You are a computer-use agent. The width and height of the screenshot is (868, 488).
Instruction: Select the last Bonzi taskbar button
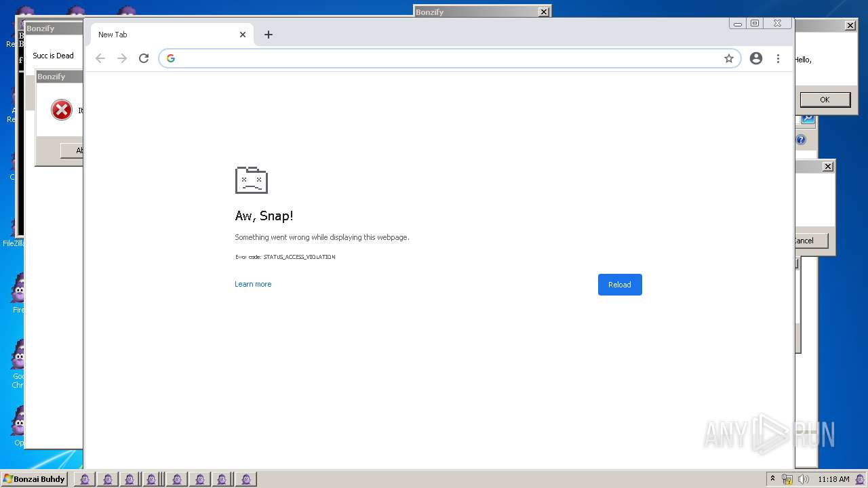click(245, 479)
